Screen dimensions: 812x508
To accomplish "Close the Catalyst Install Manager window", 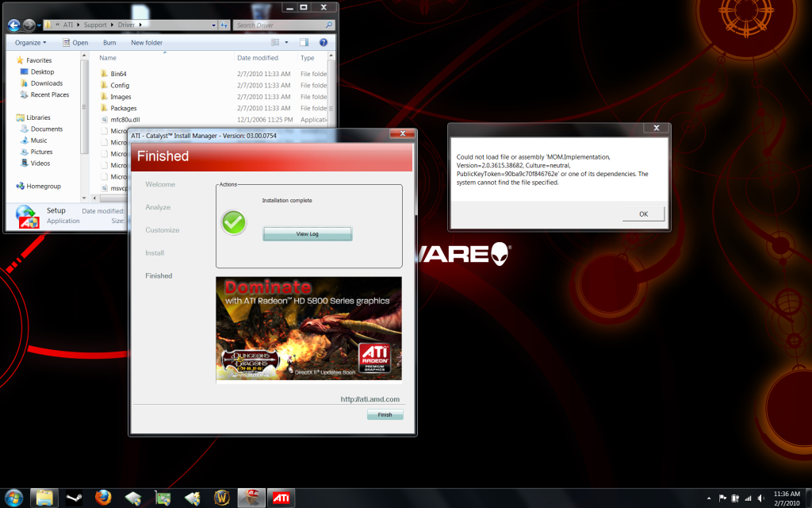I will click(402, 133).
